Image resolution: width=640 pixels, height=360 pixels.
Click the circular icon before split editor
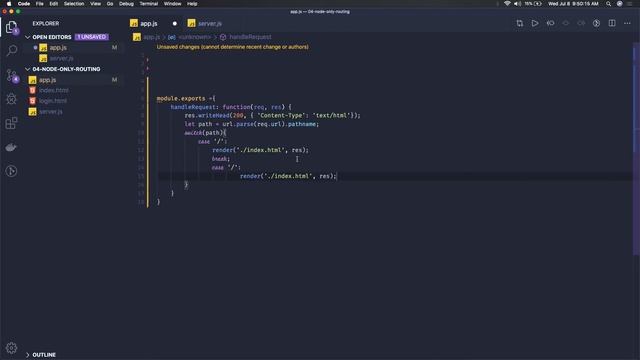[596, 23]
